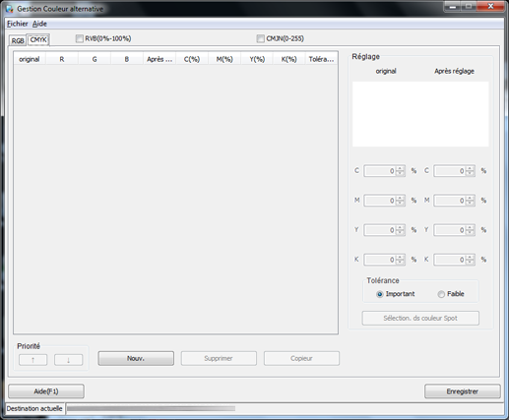This screenshot has height=420, width=509.
Task: Close the Gestion Couleur alternative window
Action: [490, 7]
